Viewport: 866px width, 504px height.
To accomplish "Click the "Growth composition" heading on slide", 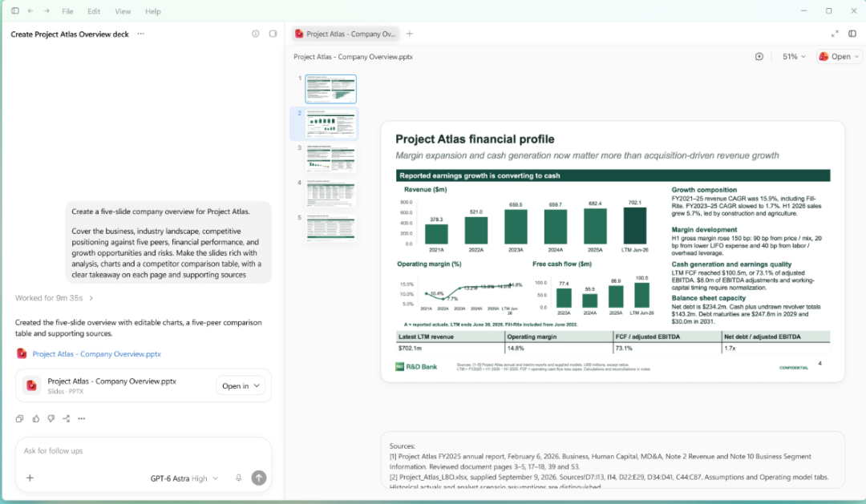I will 704,190.
